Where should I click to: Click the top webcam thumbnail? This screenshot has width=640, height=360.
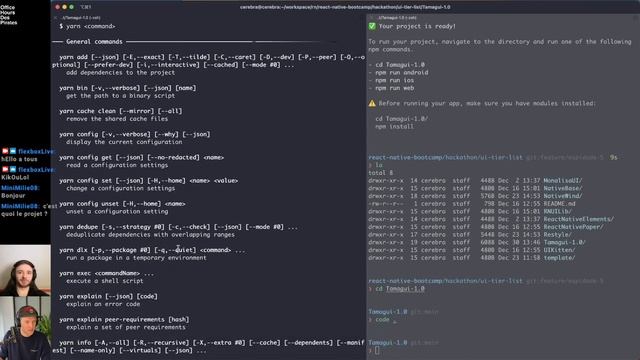(25, 270)
